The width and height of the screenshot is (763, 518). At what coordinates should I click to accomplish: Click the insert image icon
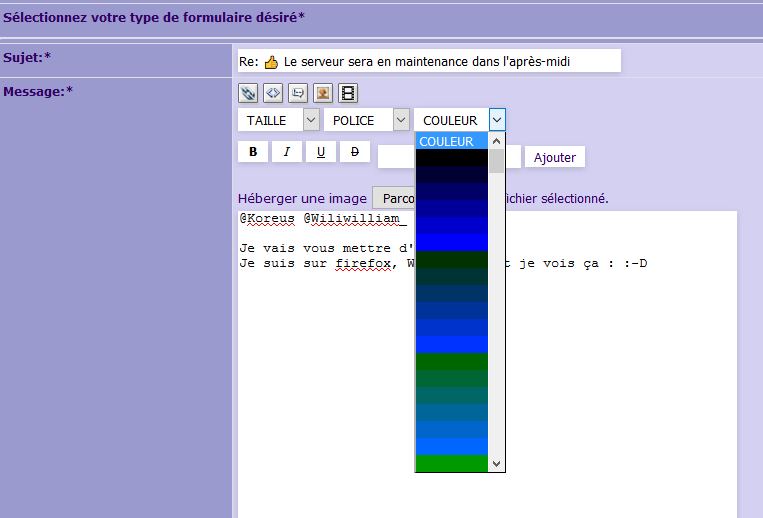click(322, 93)
